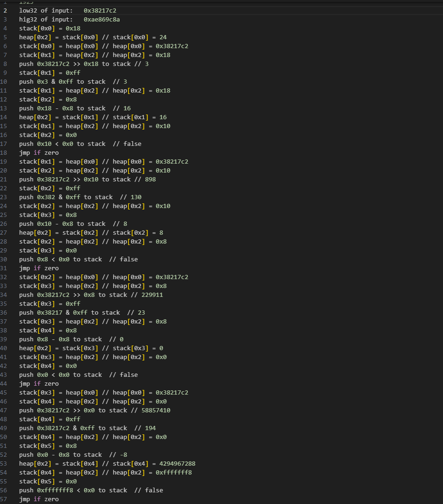Click 'push 0x18 - 0x8 to stack' line

pyautogui.click(x=62, y=108)
